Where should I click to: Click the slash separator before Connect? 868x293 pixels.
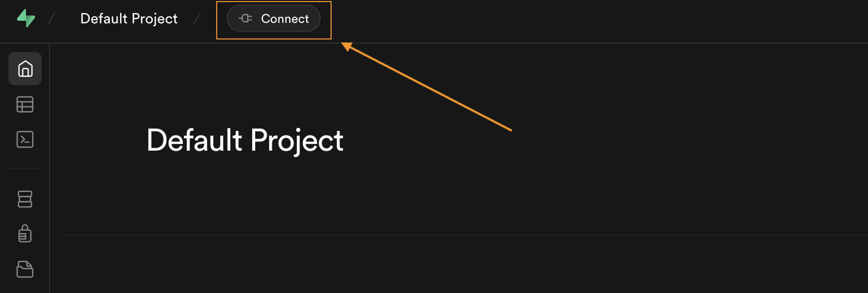click(197, 19)
